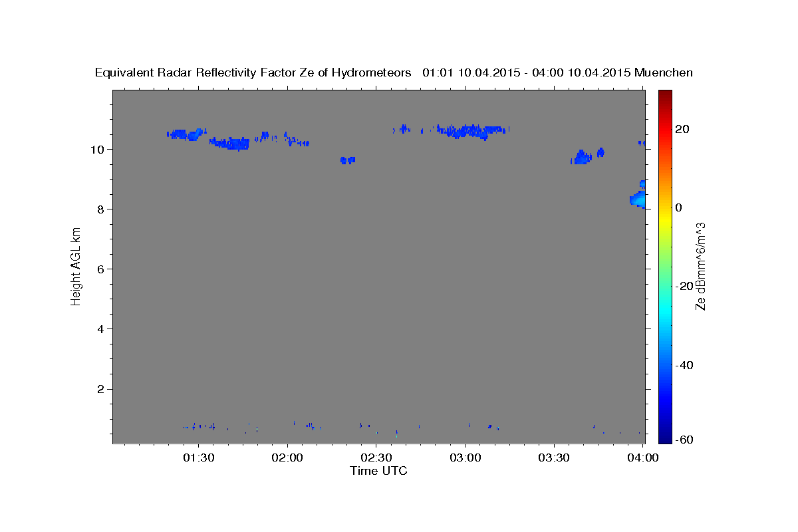This screenshot has height=532, width=798.
Task: Click the colorbar value '20'
Action: pos(681,129)
